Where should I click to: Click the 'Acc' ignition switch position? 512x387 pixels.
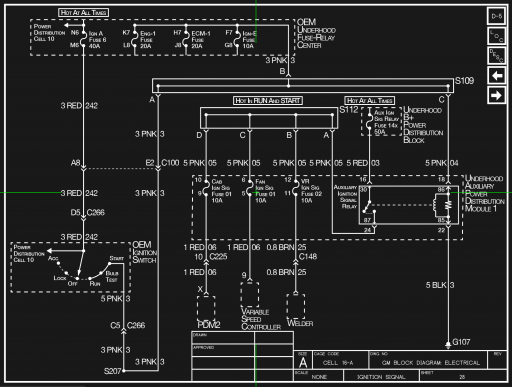pos(53,258)
